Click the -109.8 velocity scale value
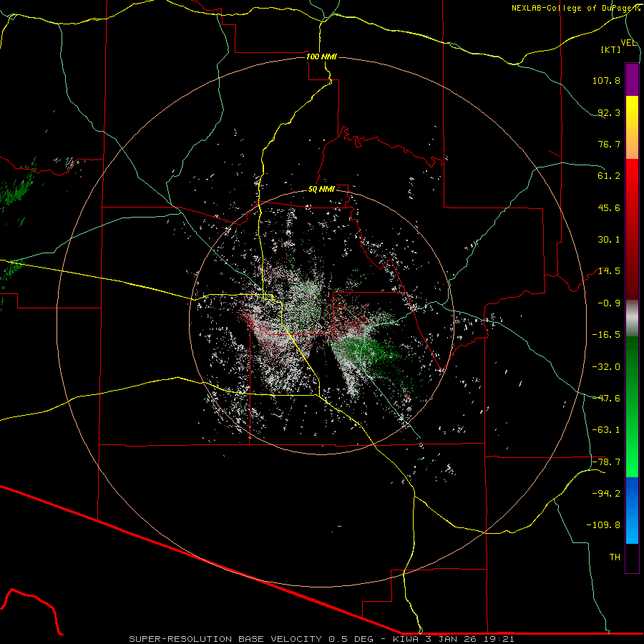Screen dimensions: 644x644 pyautogui.click(x=603, y=525)
